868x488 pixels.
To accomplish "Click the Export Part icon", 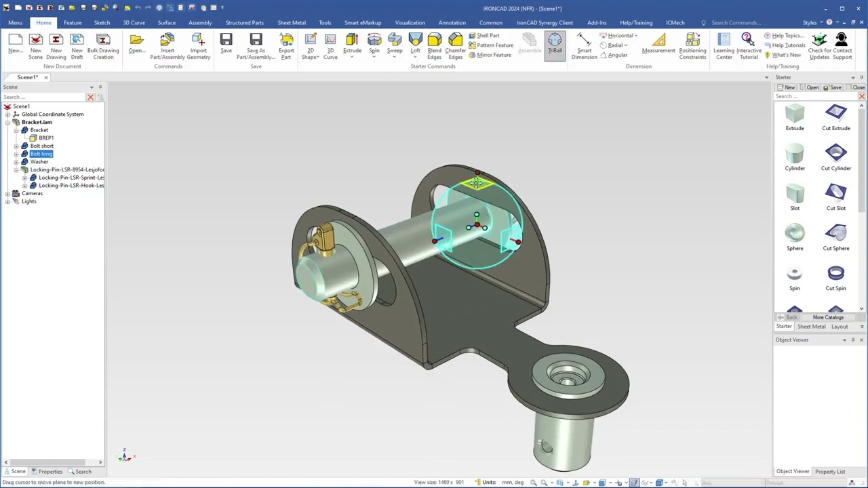I will pyautogui.click(x=286, y=46).
